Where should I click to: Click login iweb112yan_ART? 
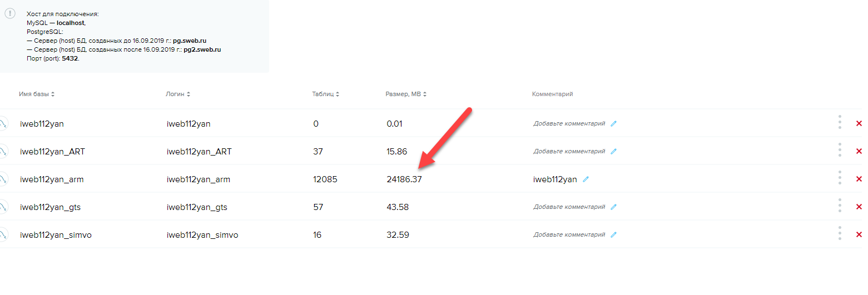coord(199,151)
